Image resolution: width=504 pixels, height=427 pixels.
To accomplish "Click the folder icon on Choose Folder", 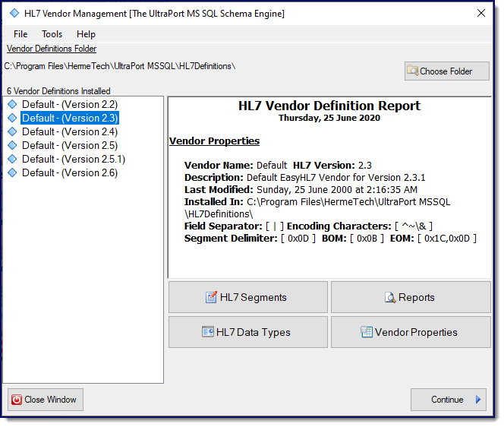I will (x=412, y=70).
